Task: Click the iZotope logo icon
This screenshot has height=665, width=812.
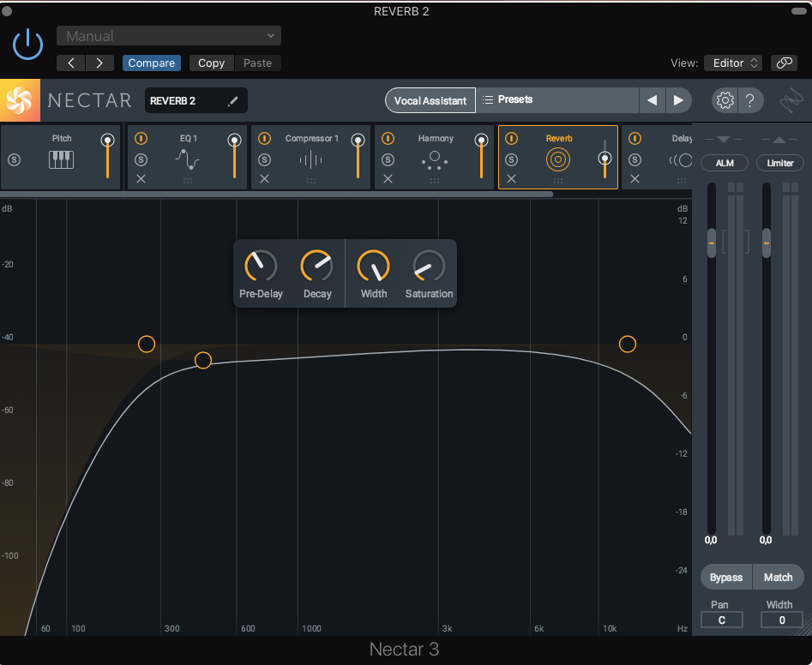Action: [x=791, y=100]
